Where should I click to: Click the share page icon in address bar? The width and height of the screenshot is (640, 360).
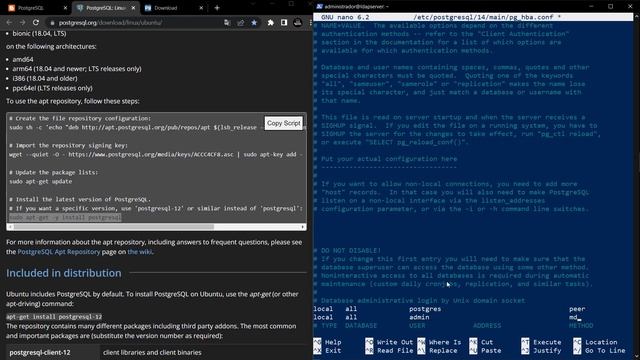(241, 23)
